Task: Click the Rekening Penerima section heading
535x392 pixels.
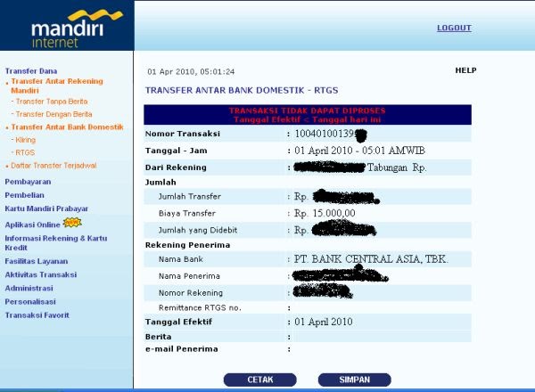Action: (x=187, y=245)
